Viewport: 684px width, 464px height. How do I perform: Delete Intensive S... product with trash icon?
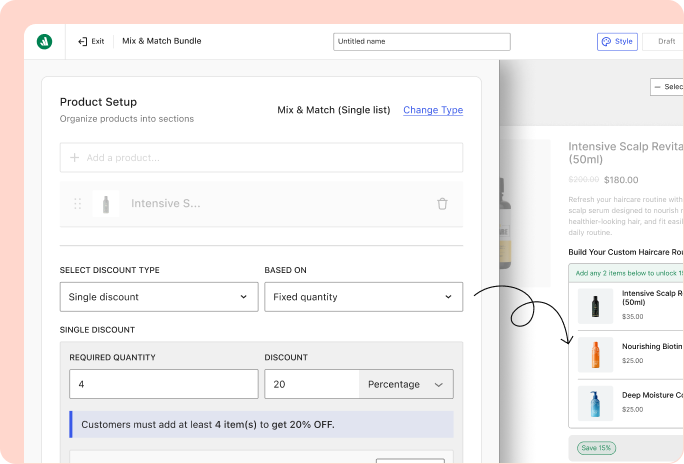pyautogui.click(x=442, y=204)
